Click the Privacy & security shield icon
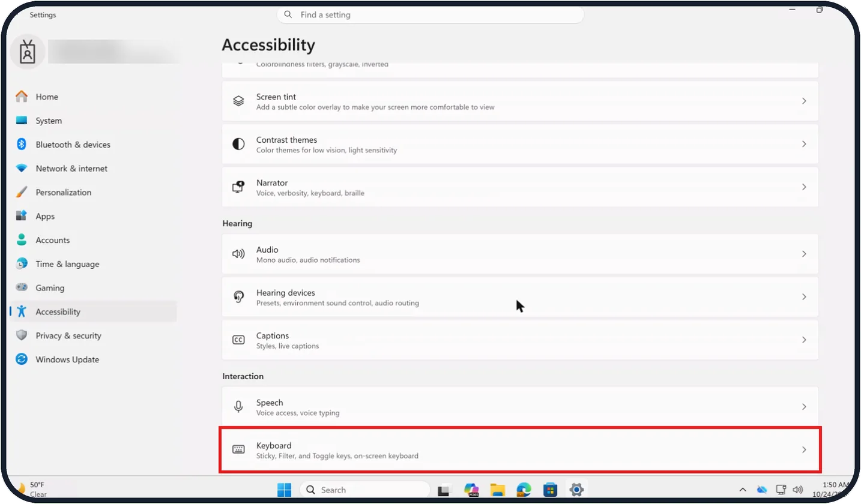 [x=22, y=335]
